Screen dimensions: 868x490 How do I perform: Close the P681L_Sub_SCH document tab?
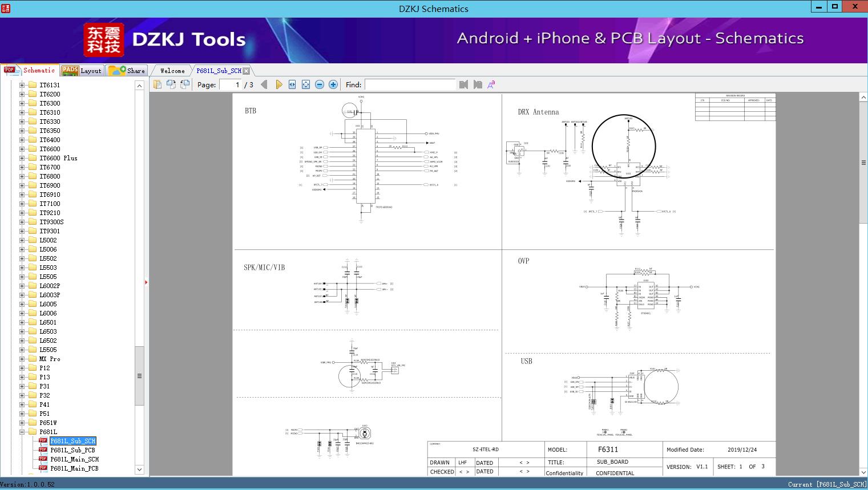tap(246, 71)
